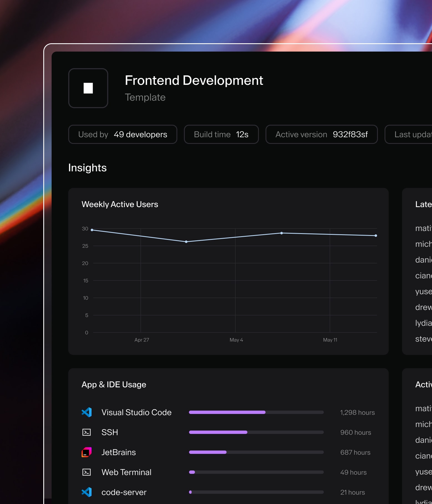The height and width of the screenshot is (504, 432).
Task: Open the Active version 932f83sf badge
Action: point(321,134)
